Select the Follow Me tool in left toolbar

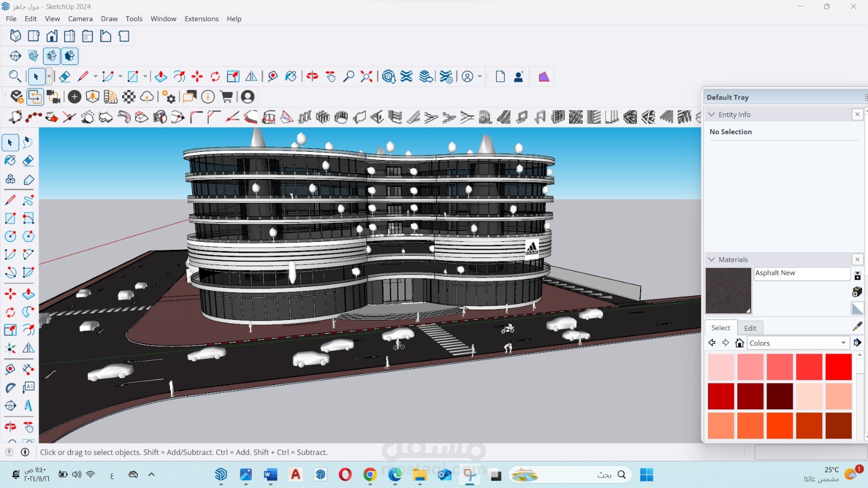point(28,312)
